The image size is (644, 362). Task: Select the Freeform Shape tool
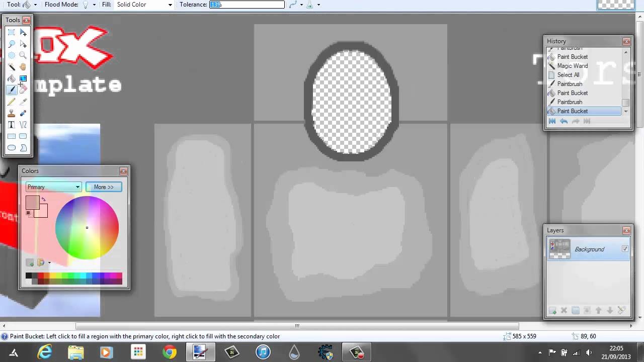pos(23,148)
